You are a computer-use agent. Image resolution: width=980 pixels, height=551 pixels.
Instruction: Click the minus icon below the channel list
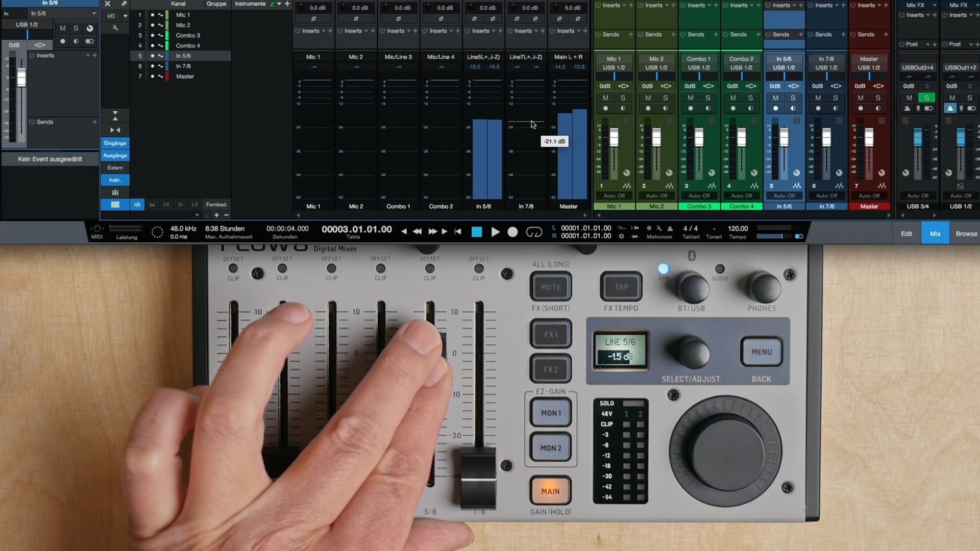pos(226,215)
